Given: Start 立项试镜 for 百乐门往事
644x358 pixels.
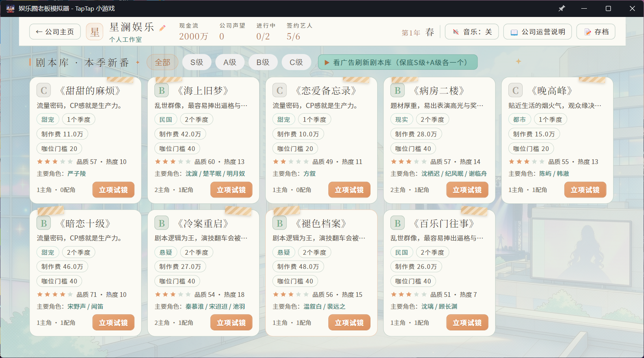Looking at the screenshot, I should tap(467, 323).
